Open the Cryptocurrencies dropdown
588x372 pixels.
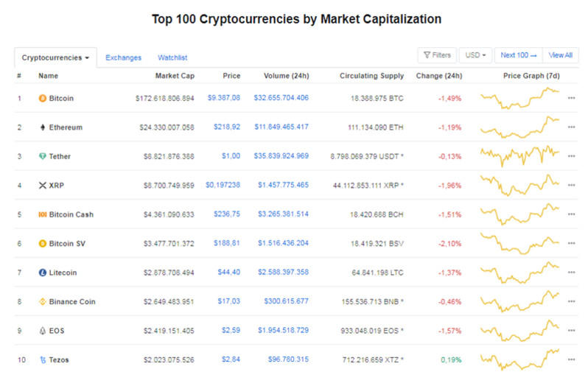click(x=55, y=57)
